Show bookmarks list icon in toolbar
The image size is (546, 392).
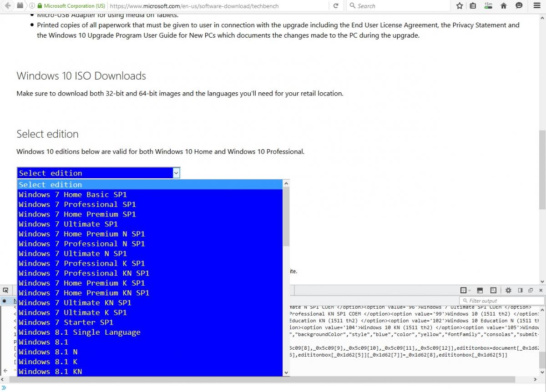(x=473, y=6)
